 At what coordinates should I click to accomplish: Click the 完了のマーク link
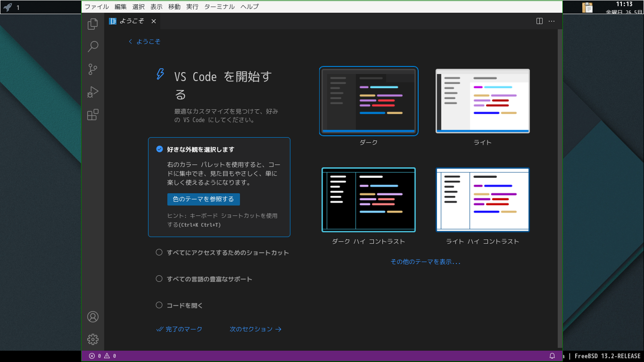coord(179,329)
